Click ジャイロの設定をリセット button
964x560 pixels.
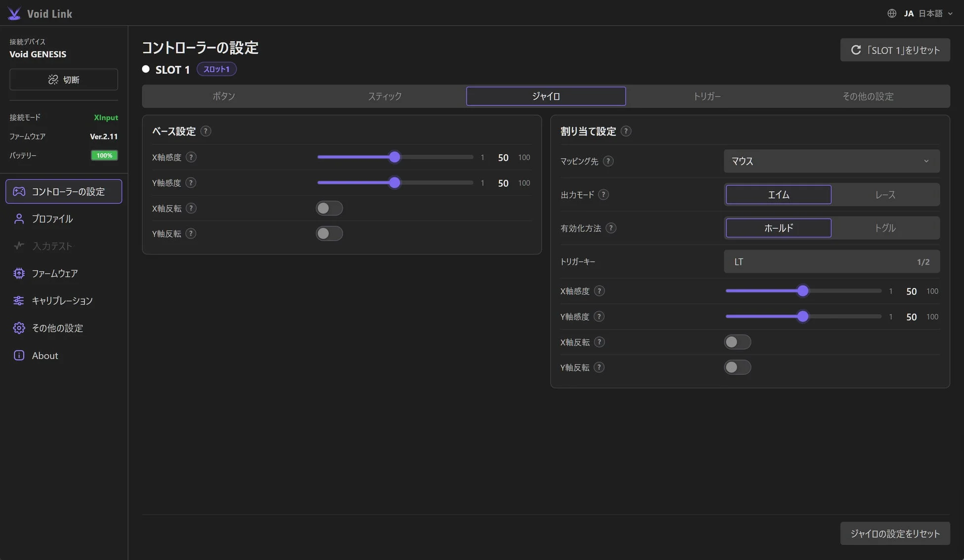pos(895,533)
